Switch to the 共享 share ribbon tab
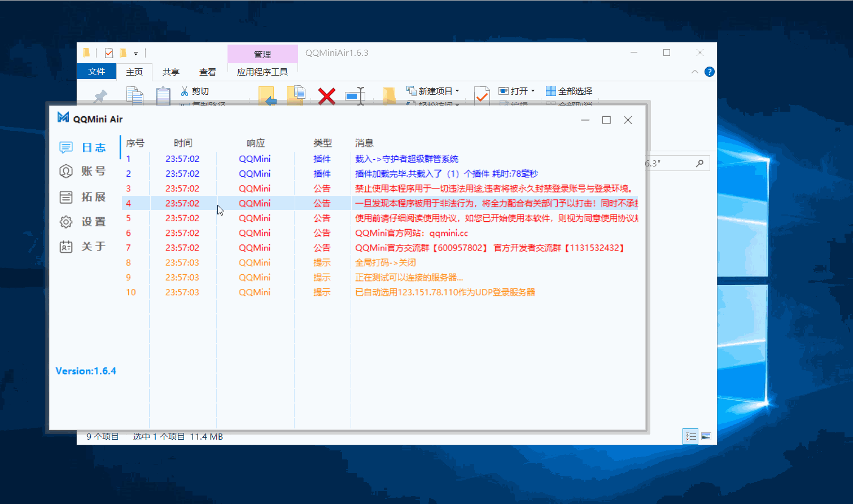The width and height of the screenshot is (853, 504). 171,72
